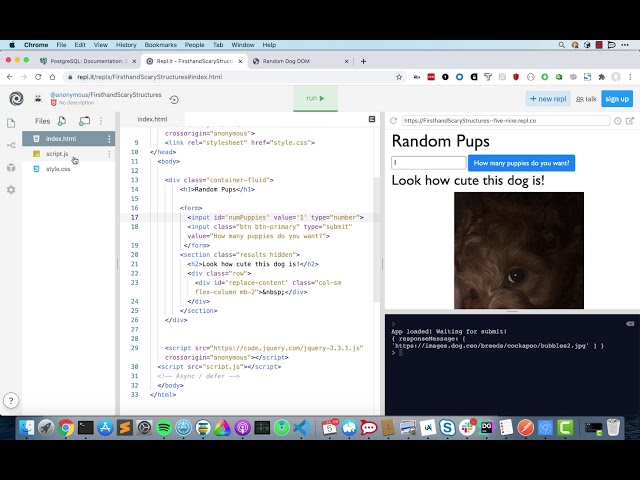Viewport: 640px width, 480px height.
Task: Open Skype from the Dock
Action: coord(447,427)
